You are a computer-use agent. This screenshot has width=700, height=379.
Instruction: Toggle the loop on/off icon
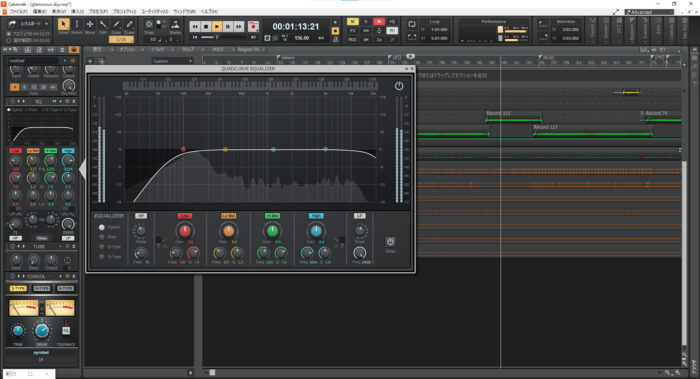412,24
